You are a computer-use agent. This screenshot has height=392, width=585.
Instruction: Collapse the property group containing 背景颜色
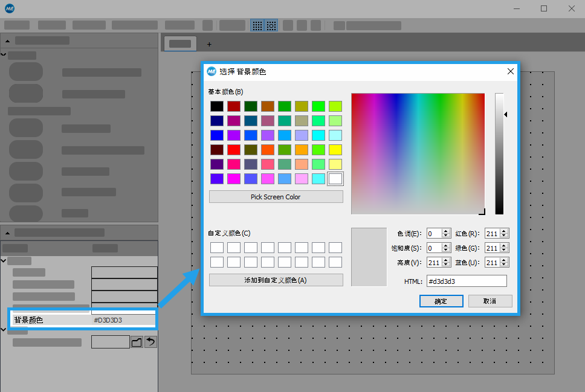(4, 261)
